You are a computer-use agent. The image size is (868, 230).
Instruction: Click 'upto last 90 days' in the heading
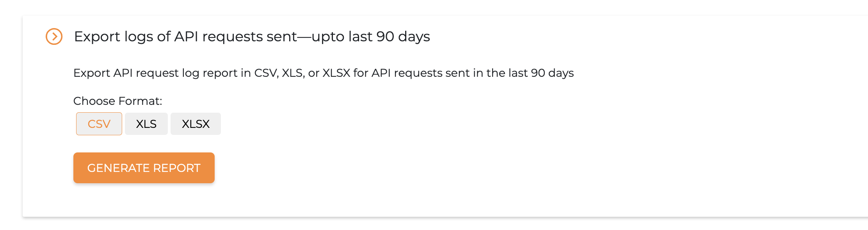371,37
